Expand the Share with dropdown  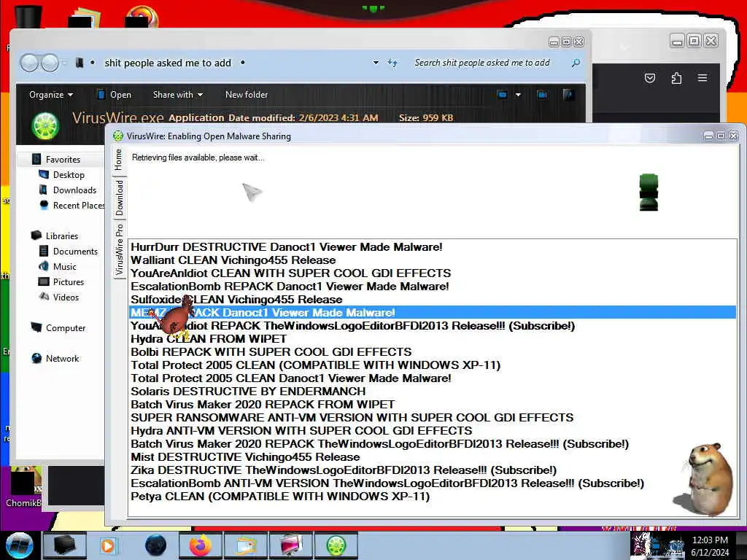point(178,95)
